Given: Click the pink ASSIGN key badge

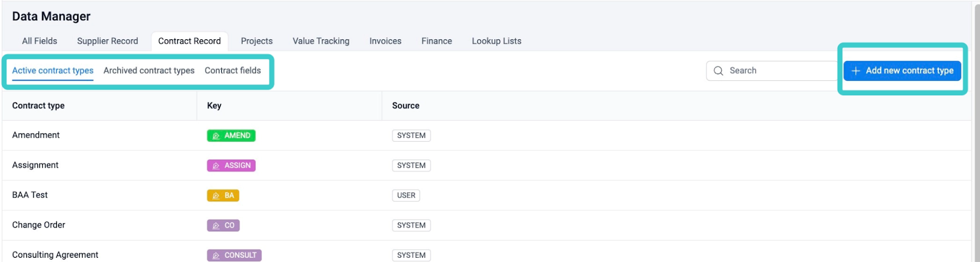Looking at the screenshot, I should (x=231, y=166).
